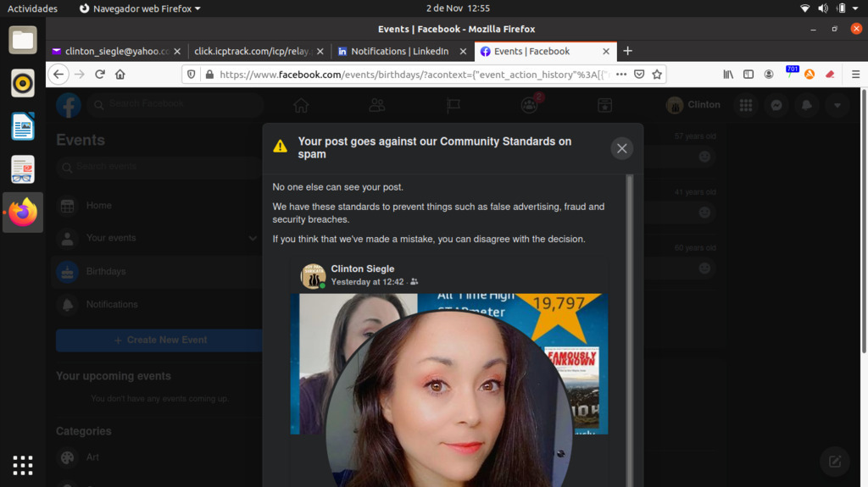Toggle the Firefox sidebar view icon
Screen dimensions: 868x487
click(748, 75)
